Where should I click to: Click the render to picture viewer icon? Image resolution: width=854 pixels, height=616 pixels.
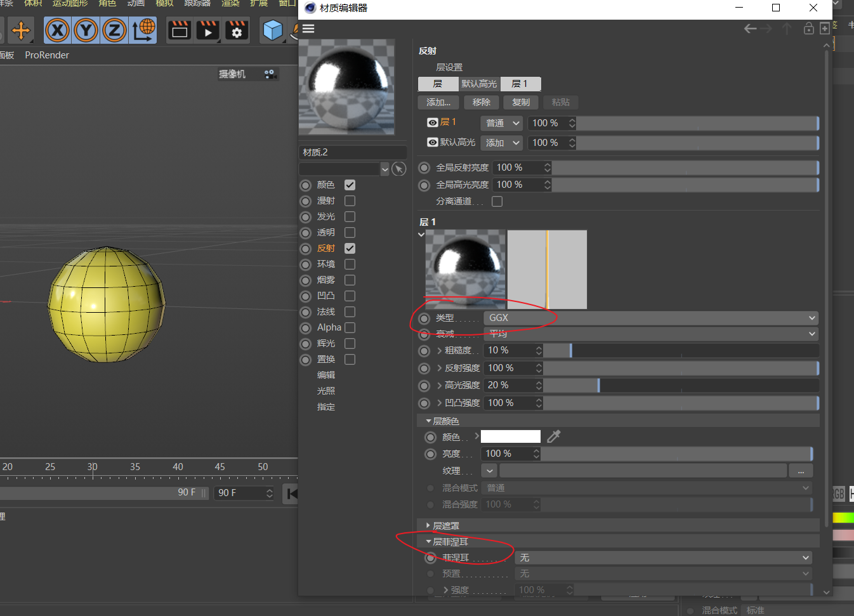(x=207, y=30)
